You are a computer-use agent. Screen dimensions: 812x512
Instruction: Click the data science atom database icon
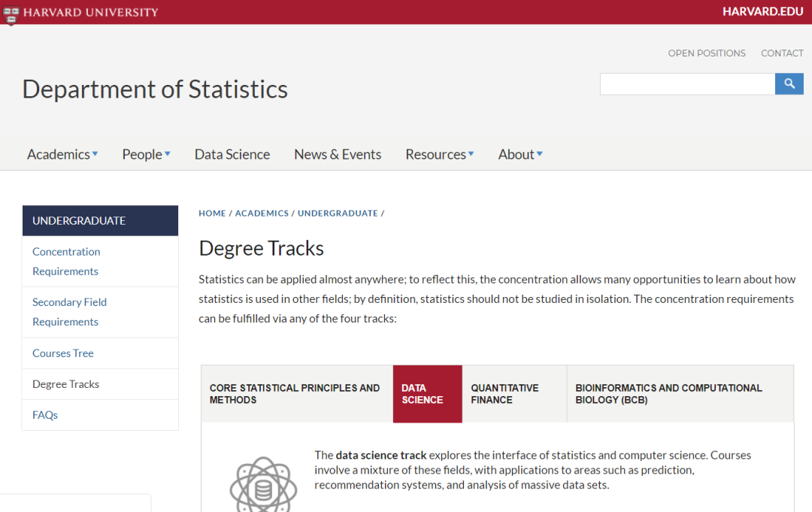pos(263,485)
